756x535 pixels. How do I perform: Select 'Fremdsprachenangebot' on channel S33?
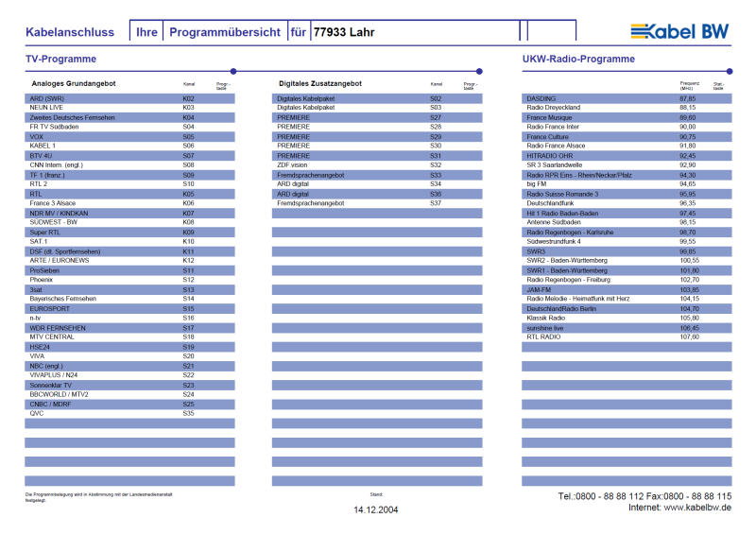click(x=377, y=175)
